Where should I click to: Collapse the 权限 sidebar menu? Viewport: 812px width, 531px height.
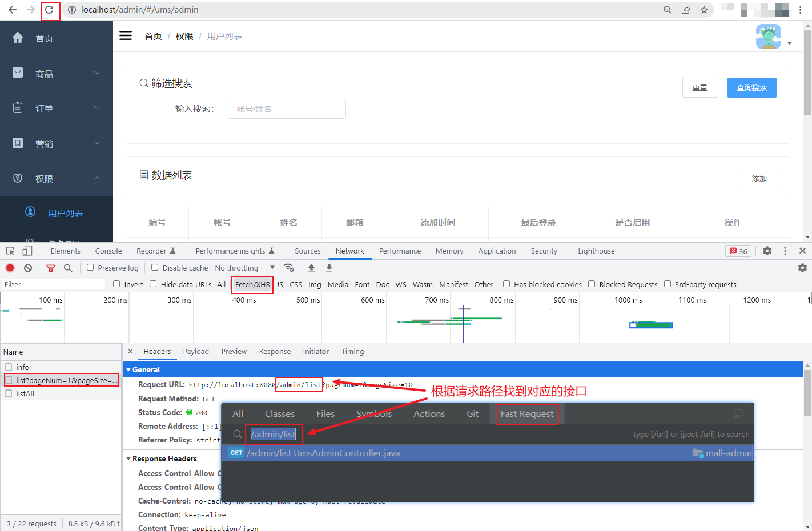pyautogui.click(x=57, y=178)
